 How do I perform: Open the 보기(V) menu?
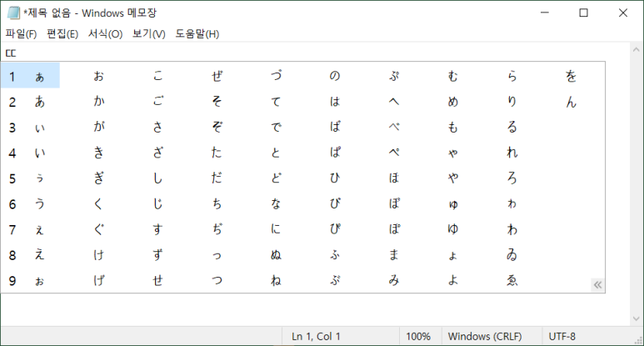[148, 33]
